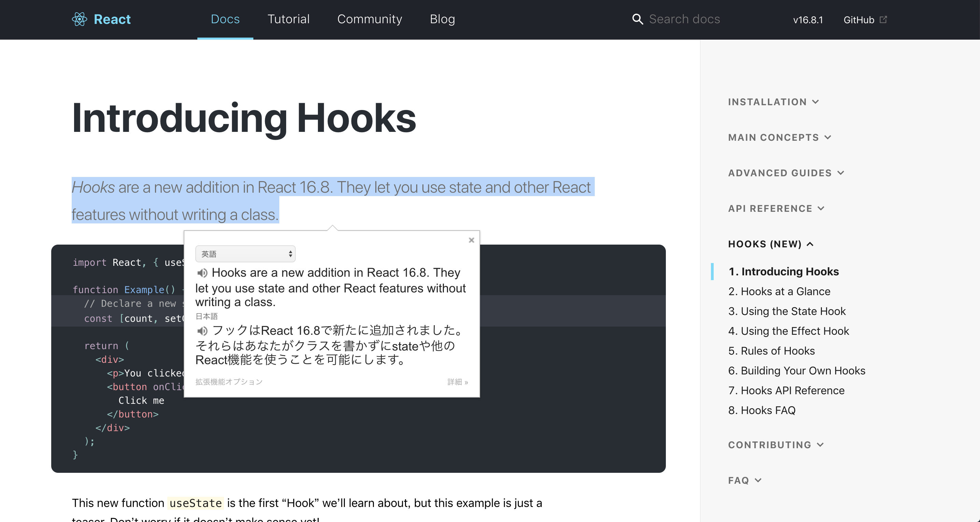This screenshot has height=522, width=980.
Task: Click the React atom logo icon
Action: click(x=80, y=19)
